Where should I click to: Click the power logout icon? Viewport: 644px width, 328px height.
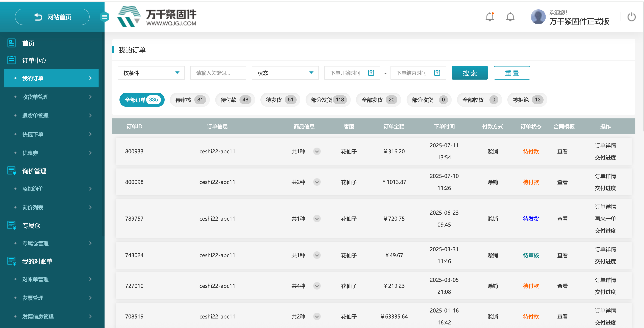click(631, 17)
